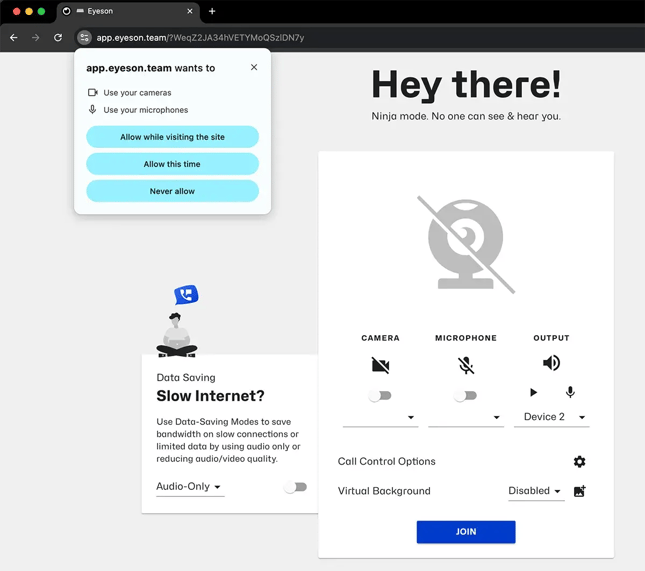Screen dimensions: 645x571
Task: Click the add virtual background image icon
Action: [579, 491]
